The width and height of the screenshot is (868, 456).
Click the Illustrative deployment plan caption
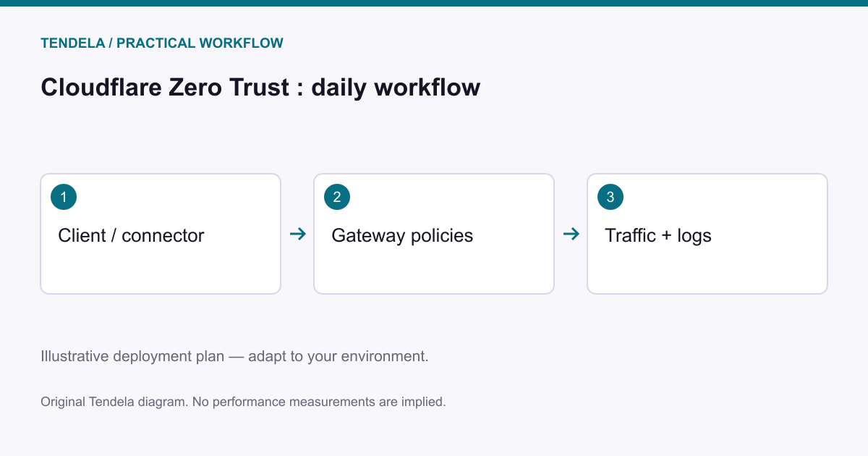coord(235,357)
